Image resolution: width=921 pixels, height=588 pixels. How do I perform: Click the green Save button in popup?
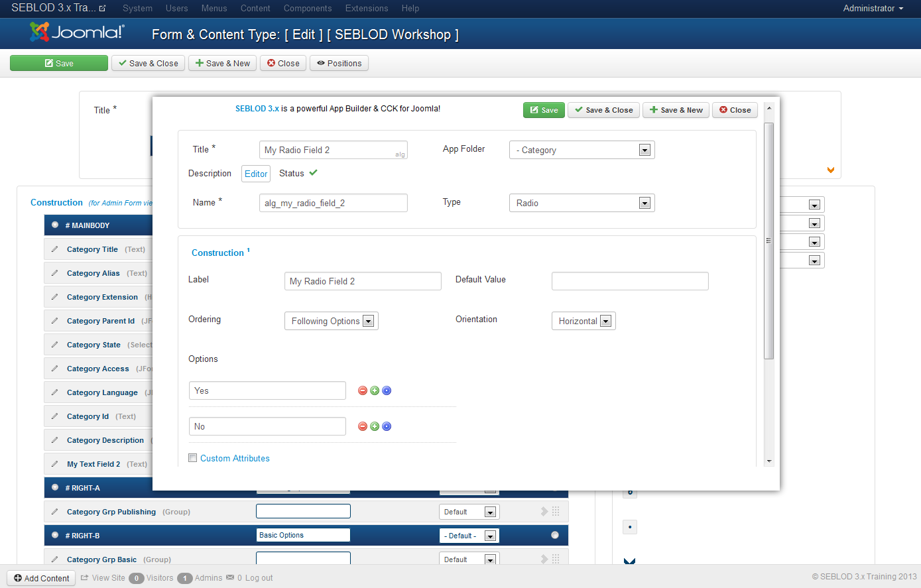click(544, 110)
